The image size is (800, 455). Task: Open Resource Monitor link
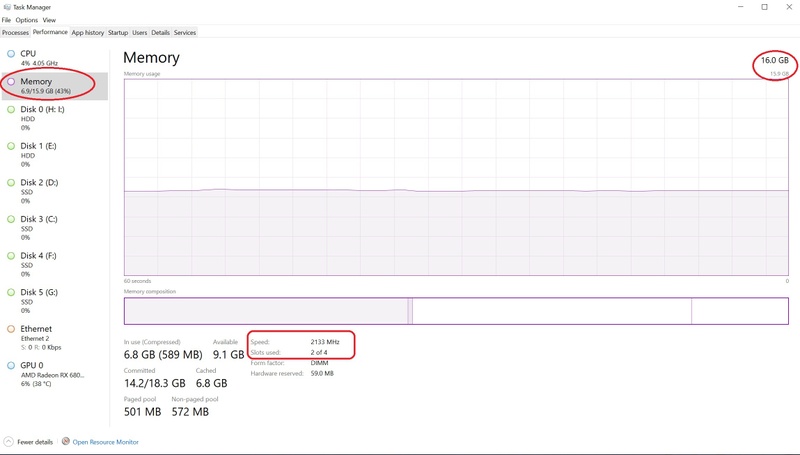pyautogui.click(x=106, y=442)
